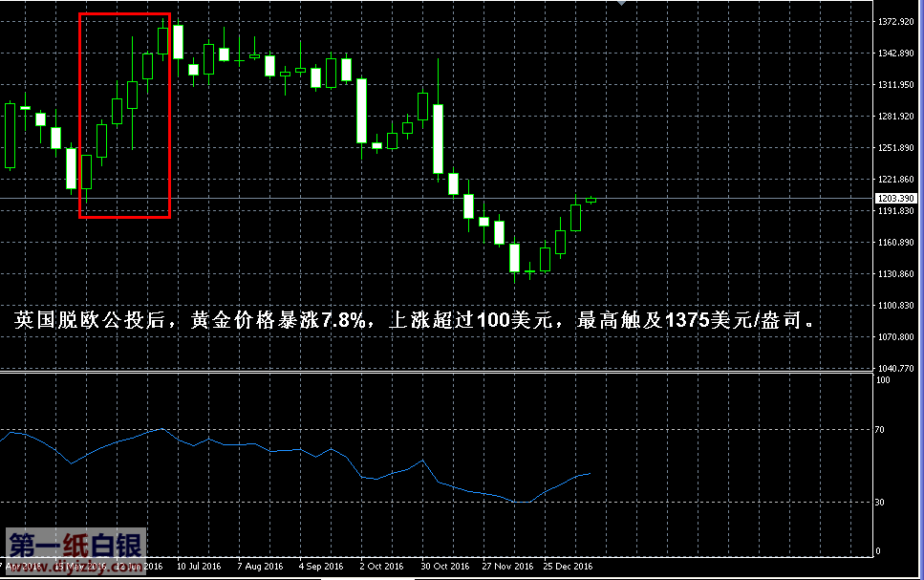Click the chart shift triangle marker at top
The height and width of the screenshot is (580, 924).
pos(623,4)
